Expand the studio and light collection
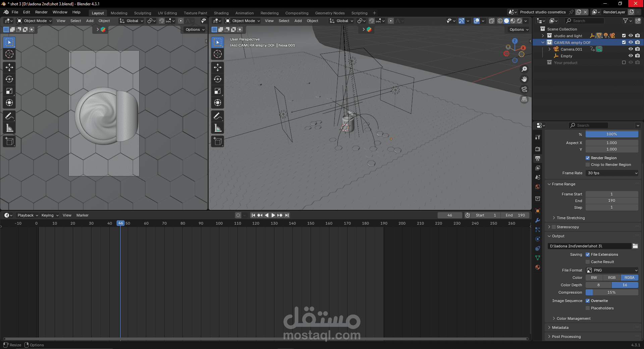Screen dimensions: 644x349 point(543,36)
